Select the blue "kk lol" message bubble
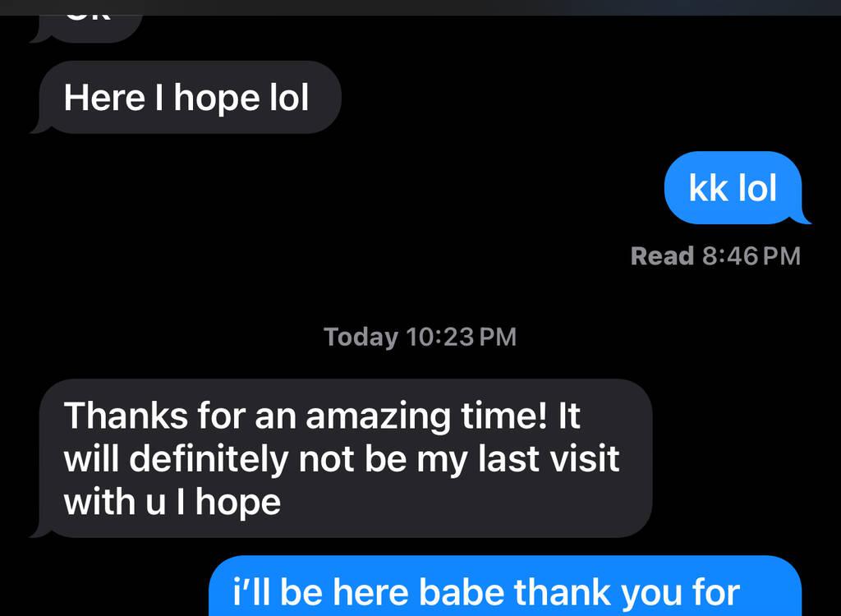This screenshot has width=841, height=616. (x=737, y=188)
